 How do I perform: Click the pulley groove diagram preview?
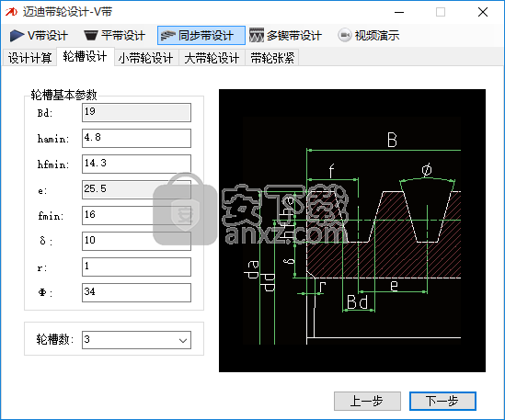[352, 231]
